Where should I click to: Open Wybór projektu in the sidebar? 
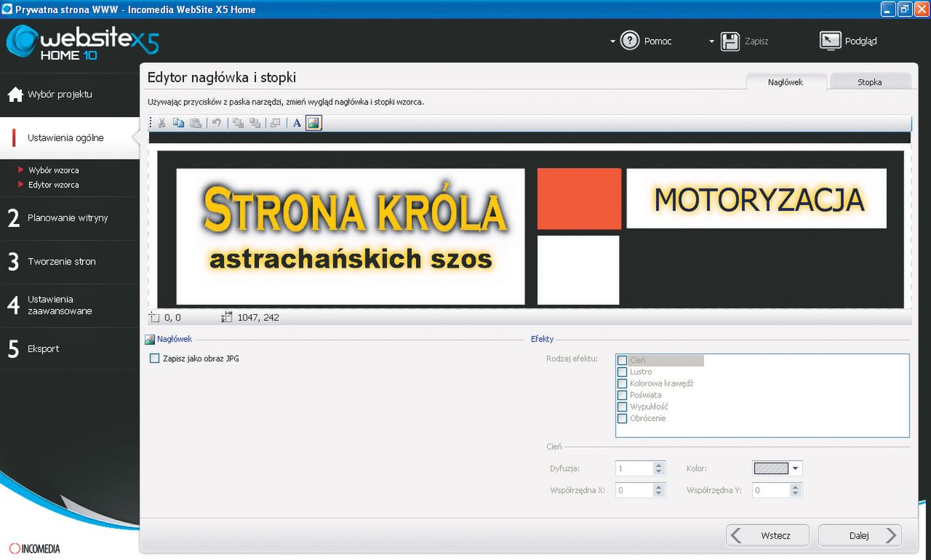pos(70,95)
